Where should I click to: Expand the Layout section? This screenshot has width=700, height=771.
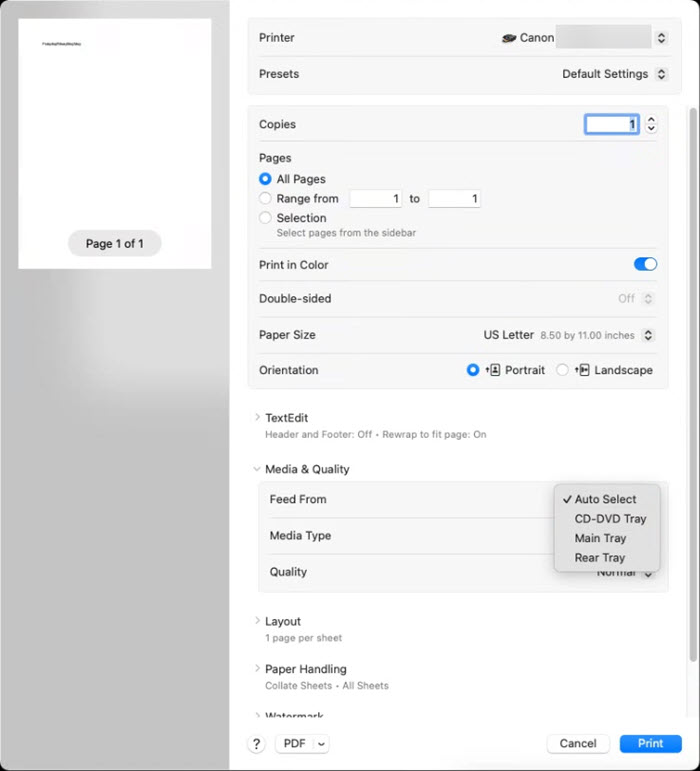pyautogui.click(x=257, y=621)
